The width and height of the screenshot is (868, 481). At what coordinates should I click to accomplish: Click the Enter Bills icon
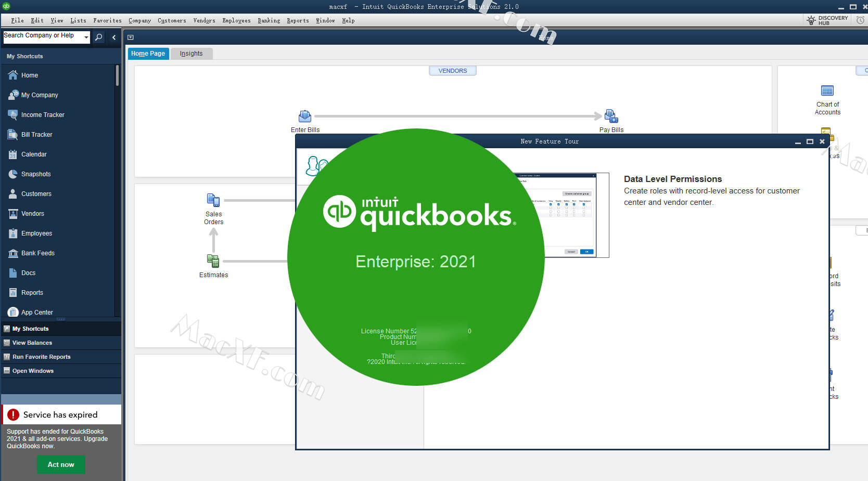click(305, 116)
